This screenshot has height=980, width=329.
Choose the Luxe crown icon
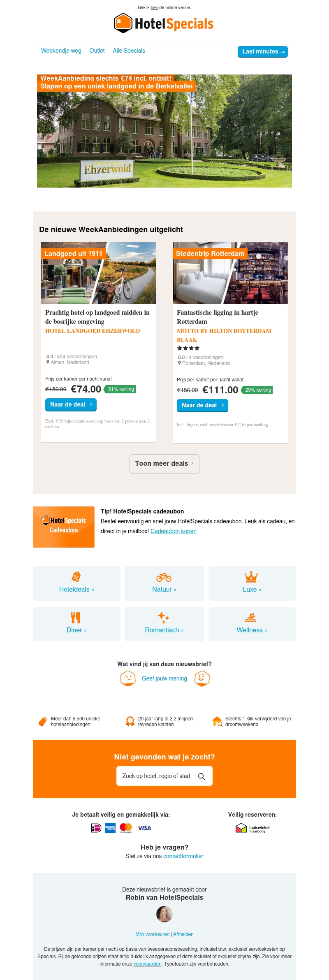click(x=251, y=577)
